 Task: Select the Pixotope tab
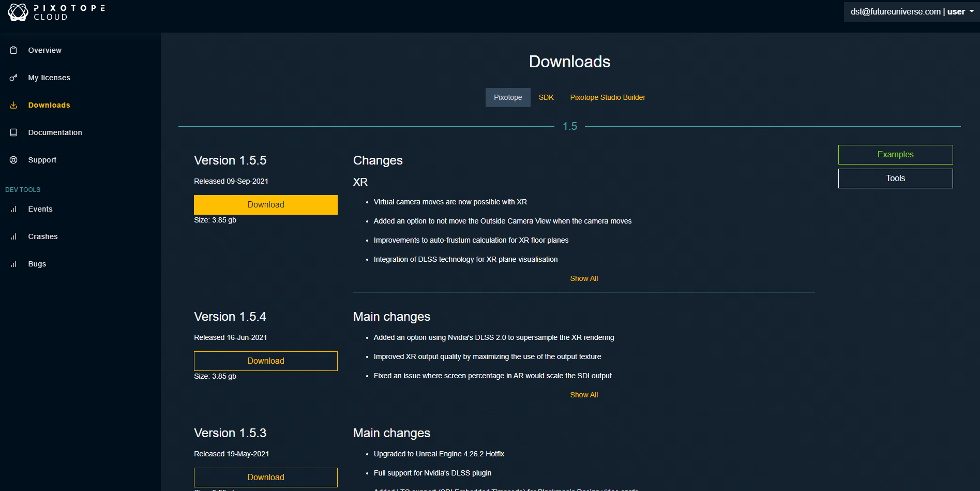pos(508,97)
